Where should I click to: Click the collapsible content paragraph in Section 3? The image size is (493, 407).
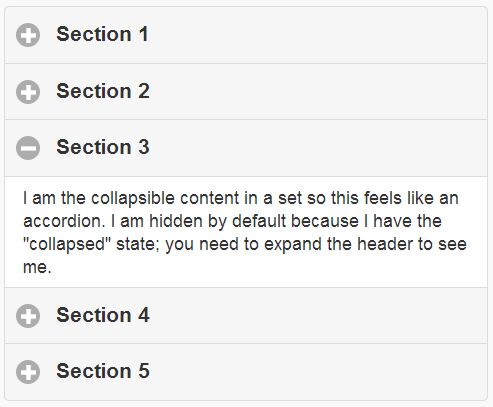point(245,232)
